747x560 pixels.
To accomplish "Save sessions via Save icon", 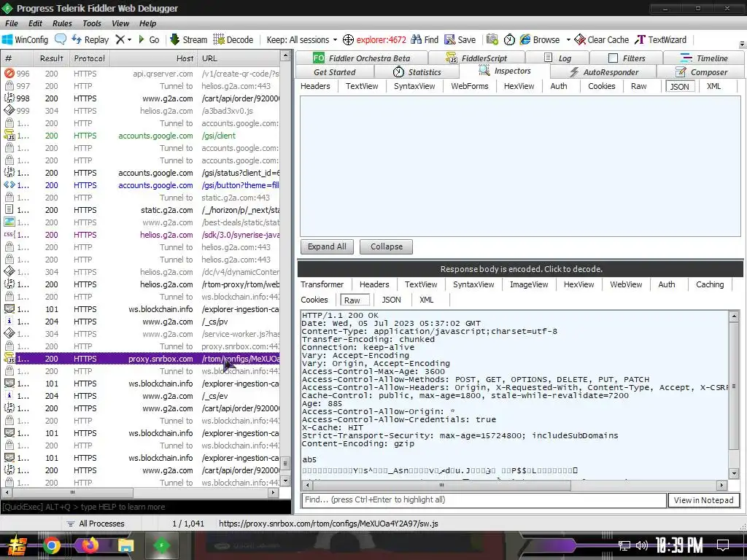I will [460, 39].
